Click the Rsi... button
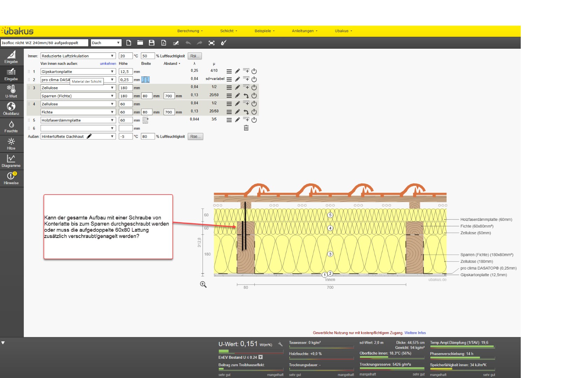The image size is (588, 378). click(195, 56)
